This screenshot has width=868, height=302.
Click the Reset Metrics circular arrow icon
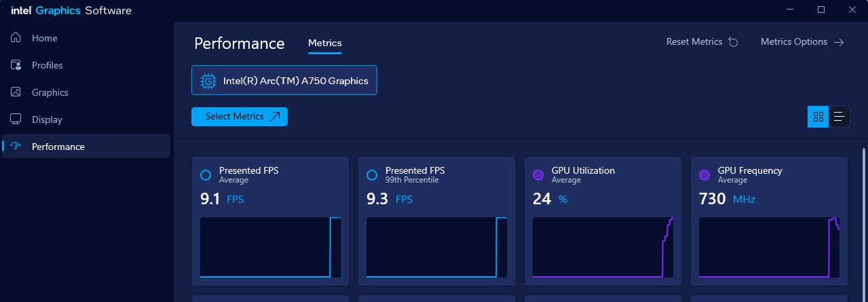tap(733, 42)
